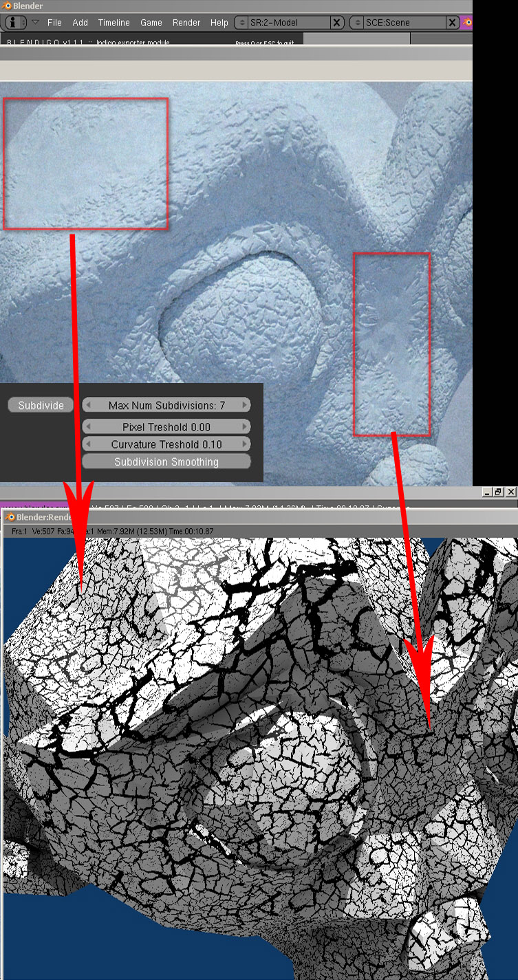Image resolution: width=518 pixels, height=980 pixels.
Task: Delete the SR:2-Model screen with X
Action: 336,23
